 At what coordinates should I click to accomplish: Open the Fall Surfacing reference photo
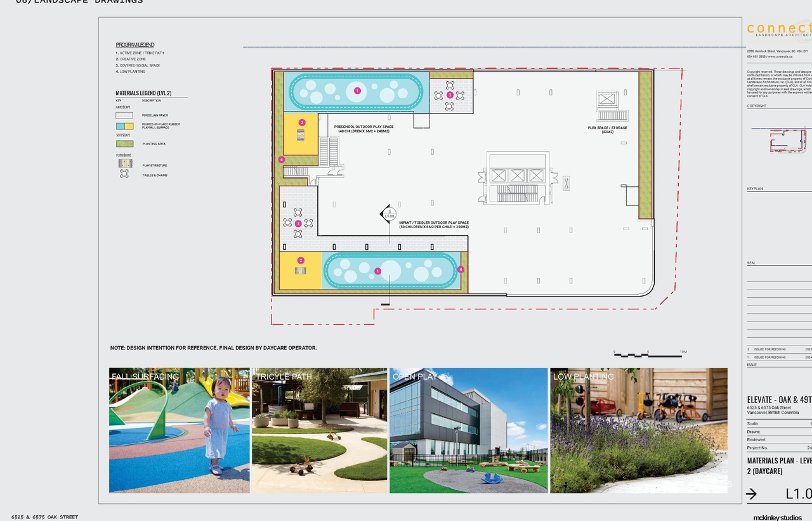(x=180, y=430)
